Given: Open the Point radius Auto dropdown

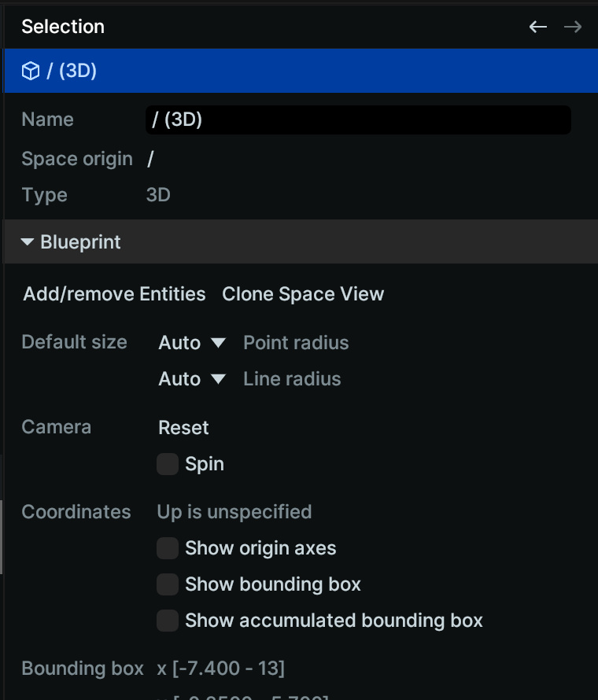Looking at the screenshot, I should (192, 343).
